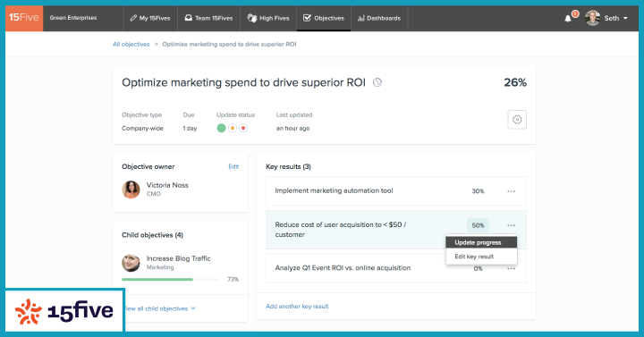The image size is (644, 337).
Task: Open Analyze Q1 Event ROI key result
Action: [x=343, y=268]
